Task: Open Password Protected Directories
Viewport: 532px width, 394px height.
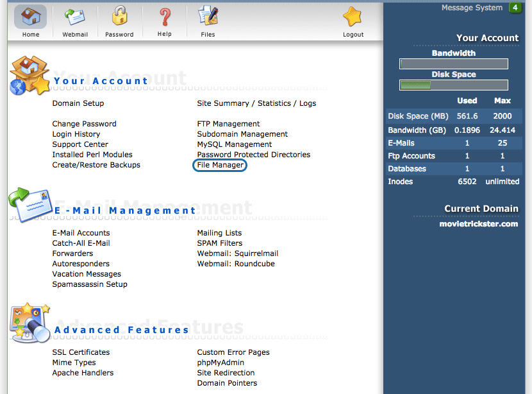Action: pyautogui.click(x=253, y=155)
